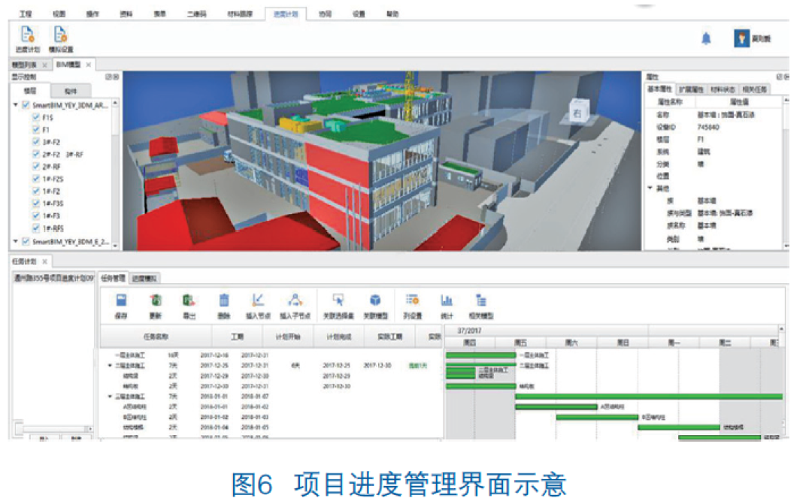Toggle the F1S floor checkbox
Viewport: 812px width, 504px height.
coord(36,117)
